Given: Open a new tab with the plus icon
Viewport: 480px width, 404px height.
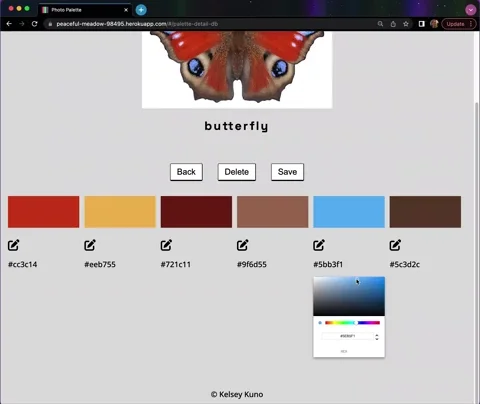Looking at the screenshot, I should click(141, 10).
